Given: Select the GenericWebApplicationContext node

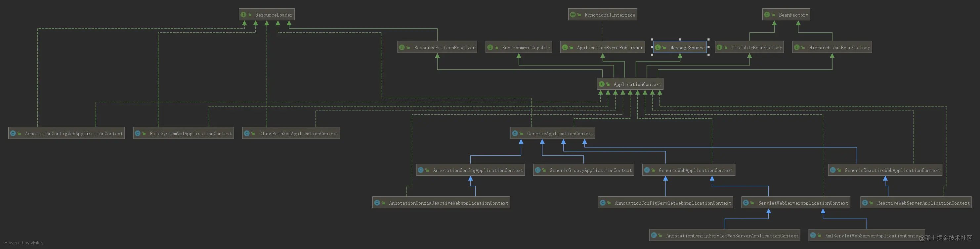Looking at the screenshot, I should click(689, 170).
